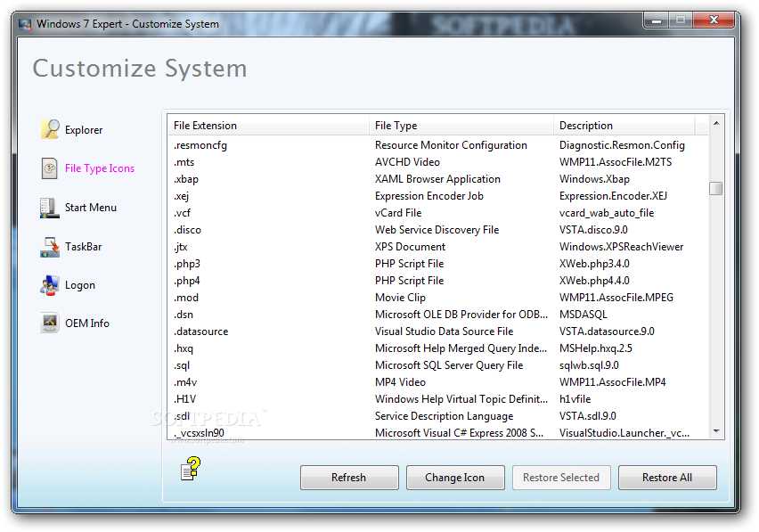Select the .xbap extension row
Viewport: 759px width, 532px height.
pyautogui.click(x=437, y=179)
